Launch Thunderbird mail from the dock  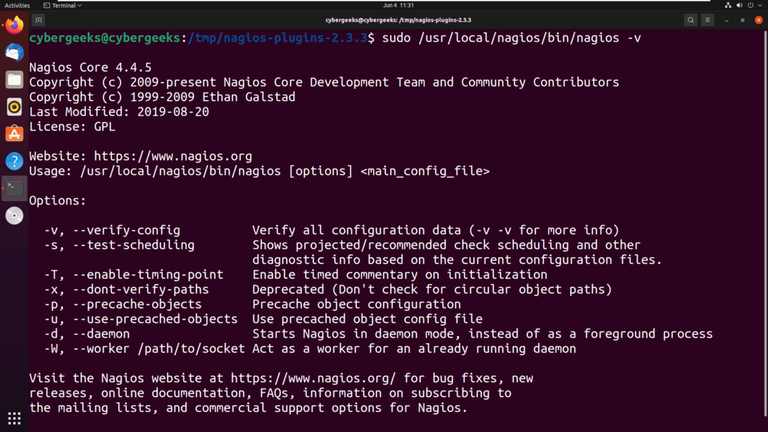(x=14, y=52)
